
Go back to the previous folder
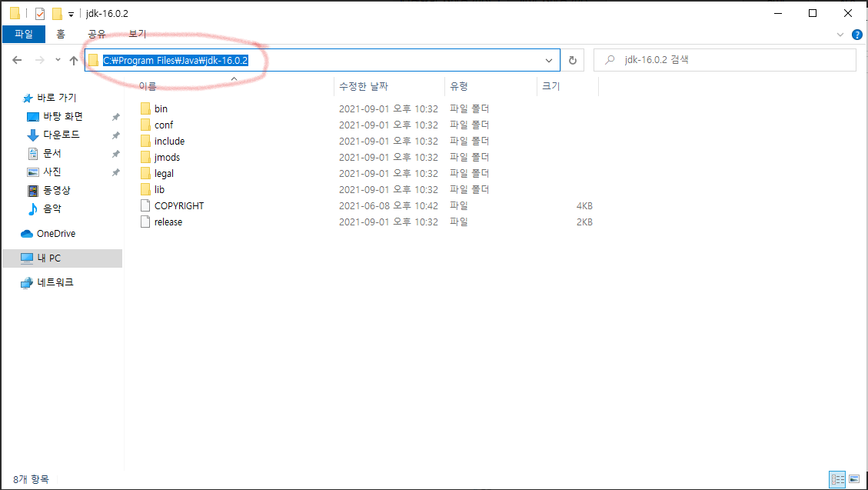point(17,60)
